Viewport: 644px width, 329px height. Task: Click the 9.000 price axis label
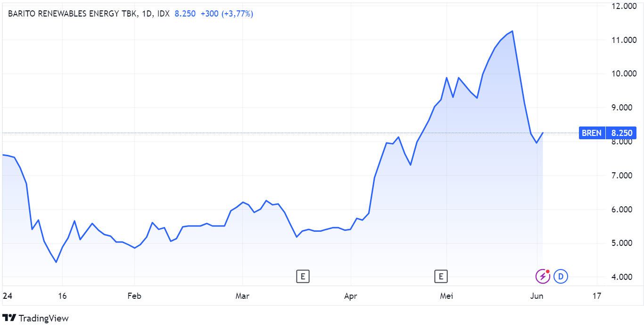[x=622, y=108]
